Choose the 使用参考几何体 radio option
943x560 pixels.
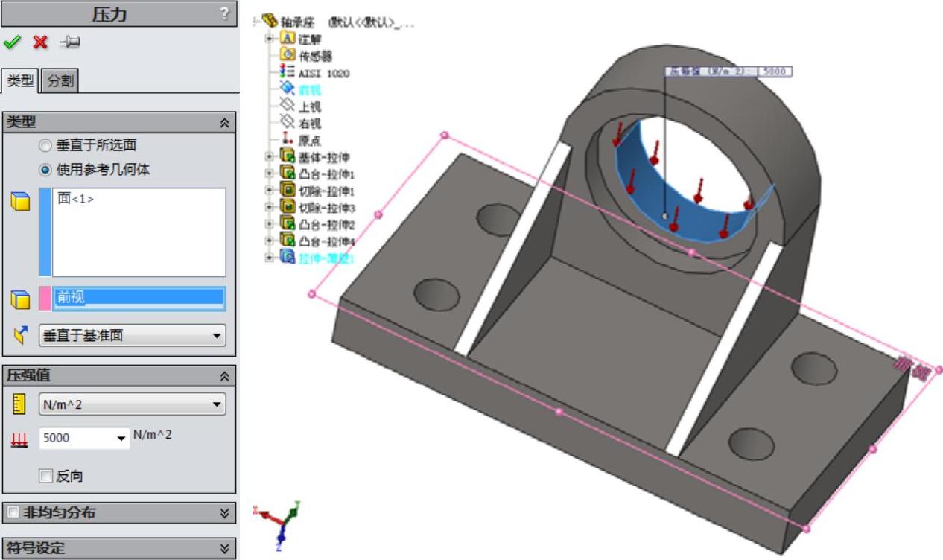45,170
